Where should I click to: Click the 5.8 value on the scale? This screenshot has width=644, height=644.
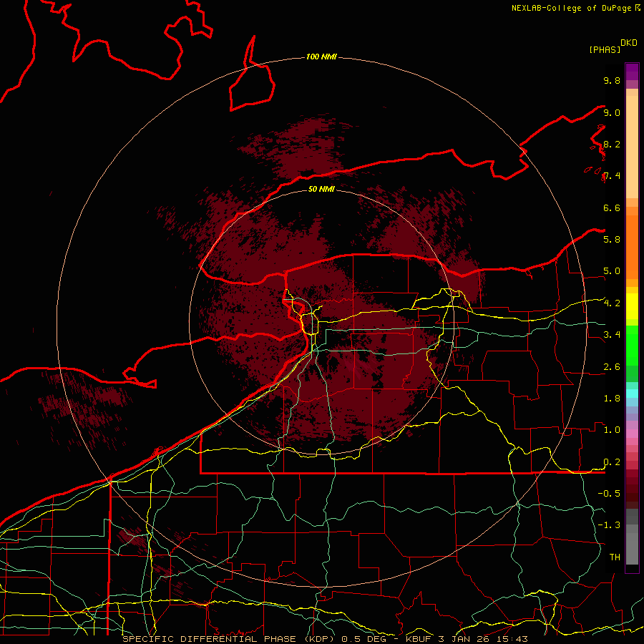click(x=612, y=239)
